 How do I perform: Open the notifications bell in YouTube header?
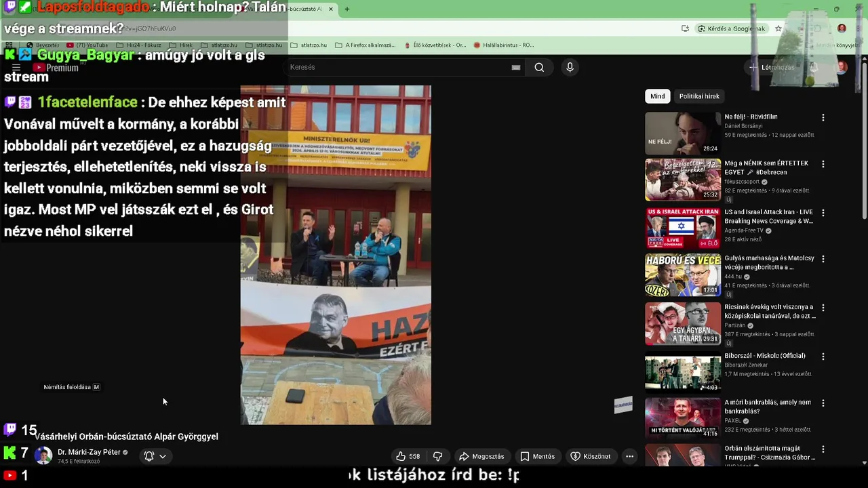click(x=814, y=67)
